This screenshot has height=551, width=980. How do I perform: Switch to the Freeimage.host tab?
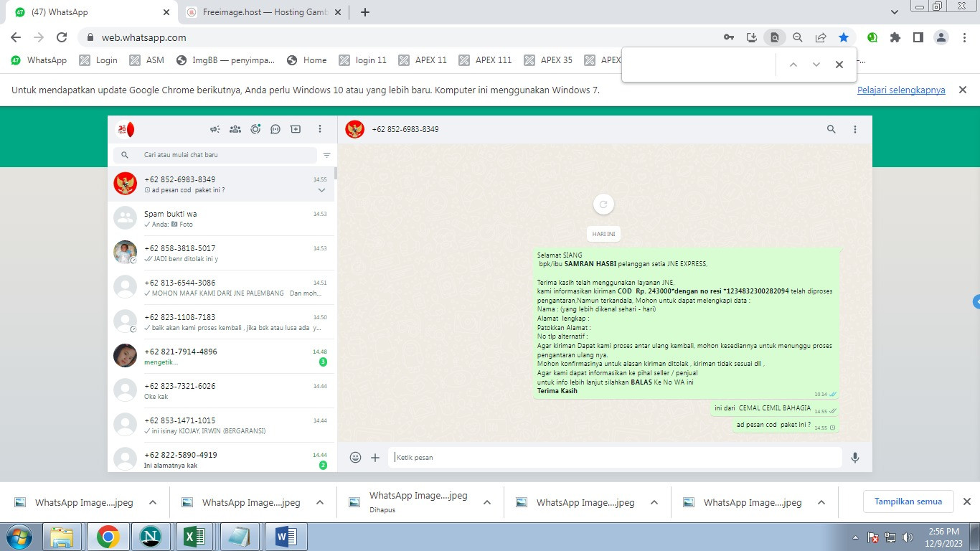coord(263,12)
